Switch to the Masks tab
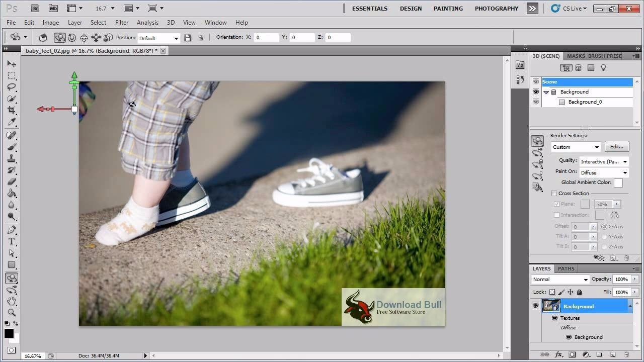 [x=576, y=56]
